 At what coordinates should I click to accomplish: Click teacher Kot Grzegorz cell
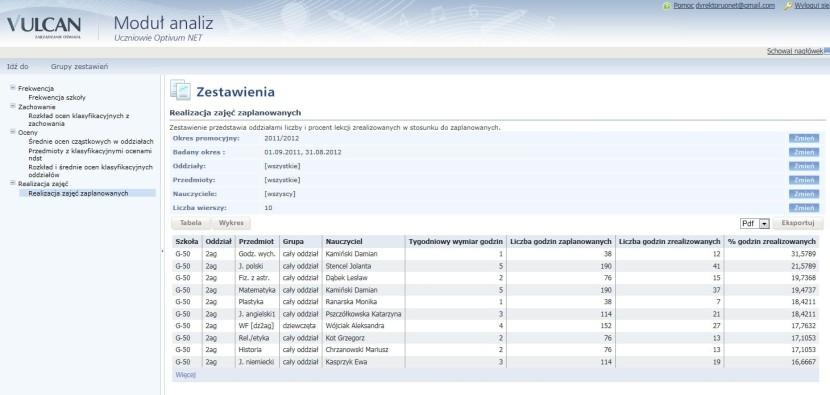pos(363,338)
